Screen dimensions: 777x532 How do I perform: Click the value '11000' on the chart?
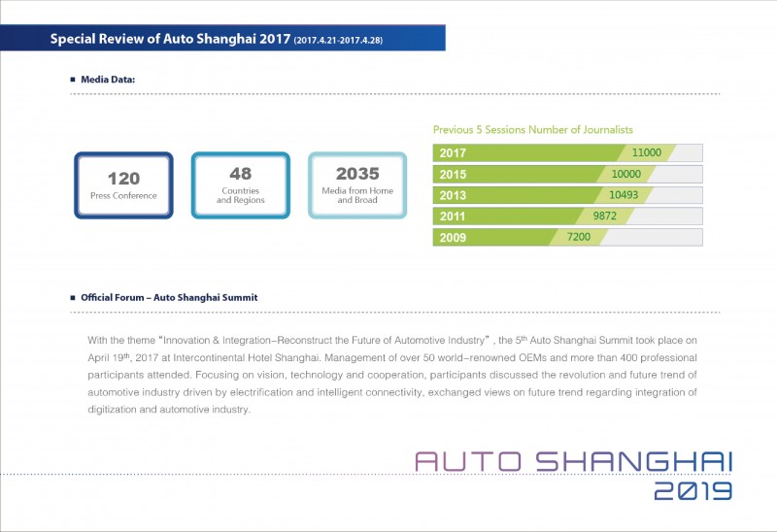point(646,152)
